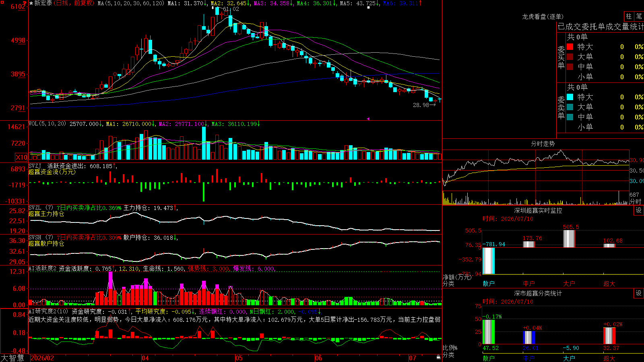Select the stock name 新宏泰
Viewport: 644px width, 362px height.
coord(43,3)
